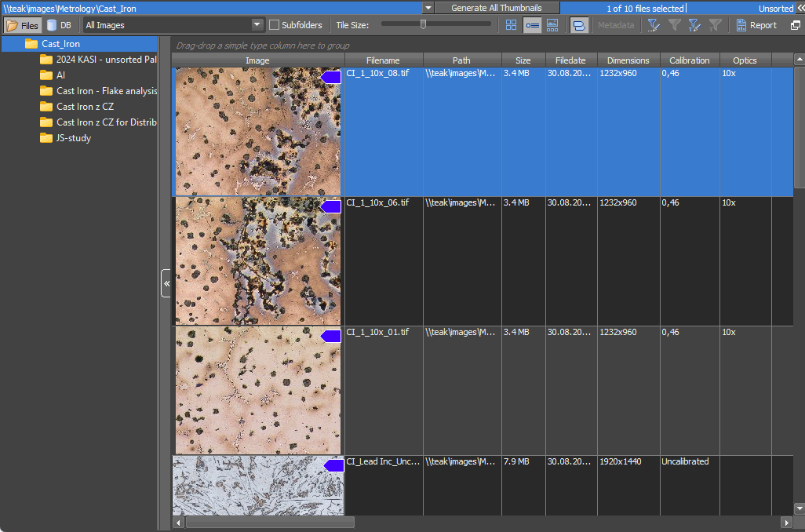This screenshot has width=805, height=532.
Task: Open the JS-study folder
Action: pyautogui.click(x=66, y=137)
